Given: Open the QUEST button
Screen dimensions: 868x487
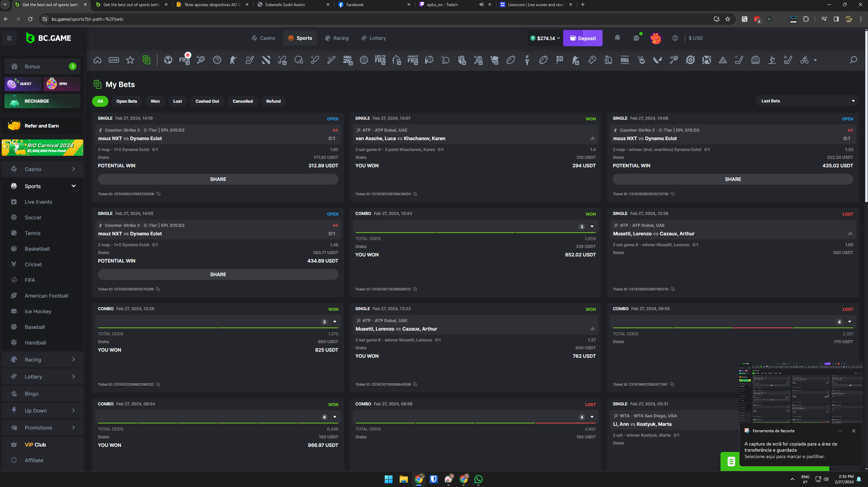Looking at the screenshot, I should coord(23,84).
